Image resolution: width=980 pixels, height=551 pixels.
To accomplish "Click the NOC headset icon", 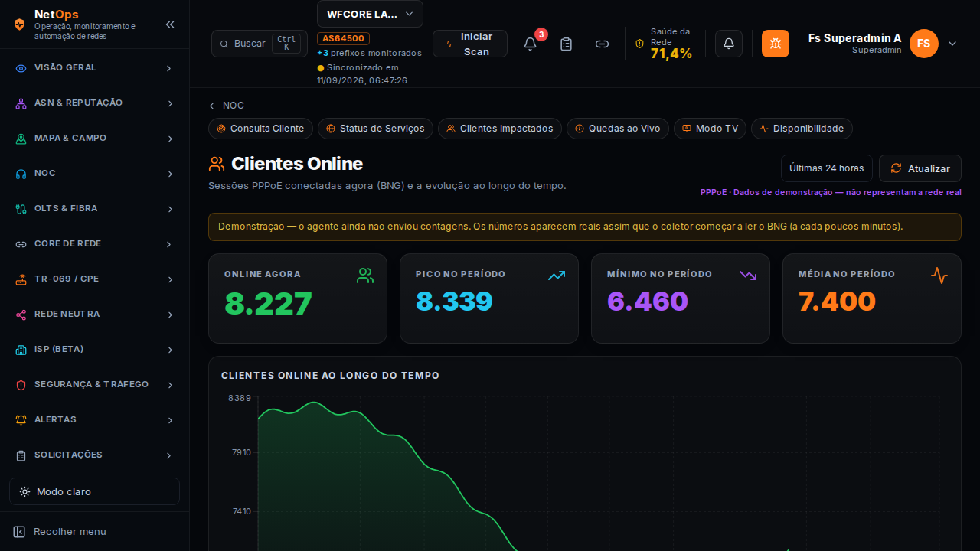I will [21, 174].
